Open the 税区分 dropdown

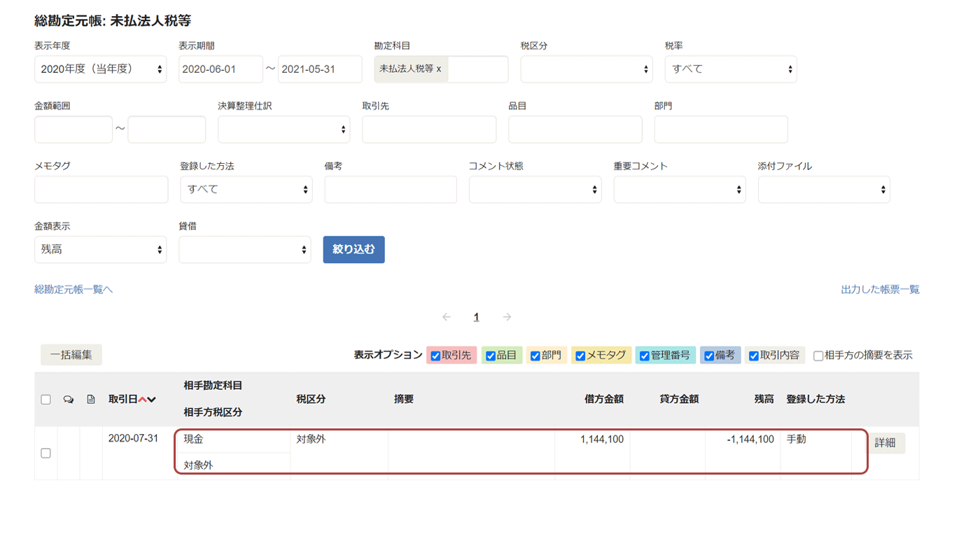587,69
